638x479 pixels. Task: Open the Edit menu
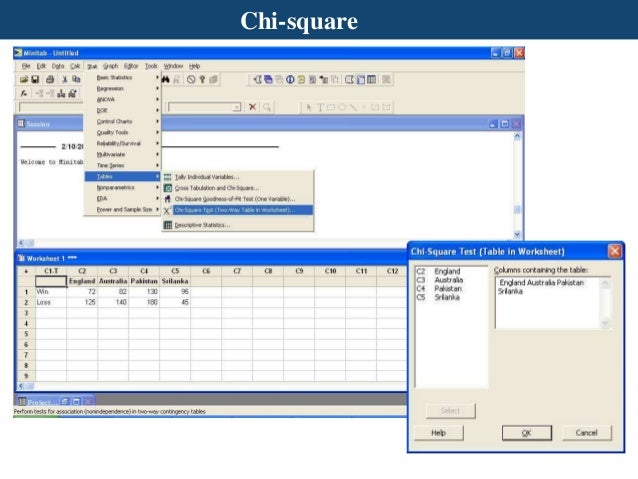pyautogui.click(x=41, y=66)
